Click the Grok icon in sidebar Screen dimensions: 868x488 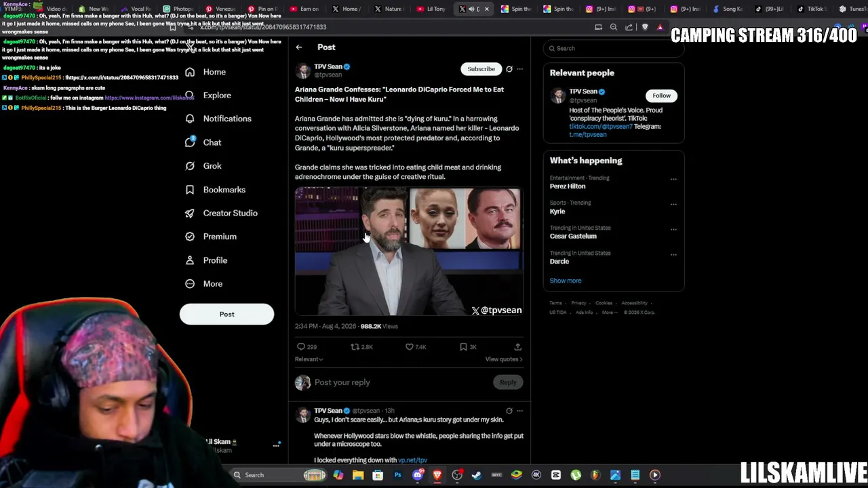click(190, 166)
